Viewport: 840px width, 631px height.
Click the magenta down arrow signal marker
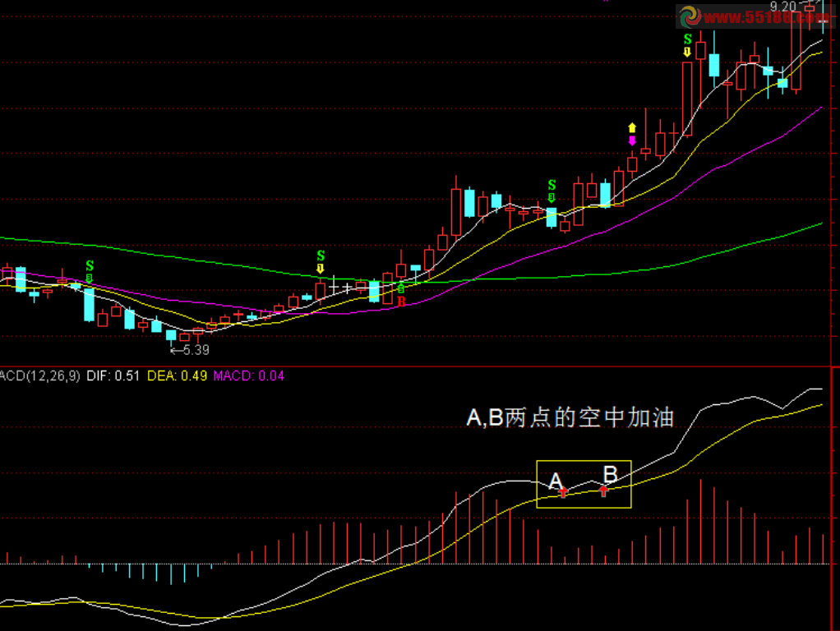point(632,140)
